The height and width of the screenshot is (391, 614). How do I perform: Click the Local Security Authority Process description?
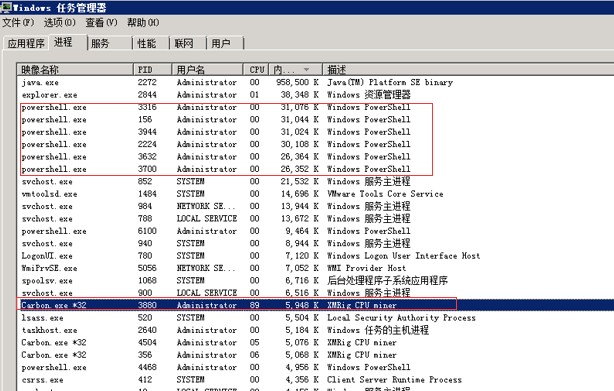tap(401, 318)
